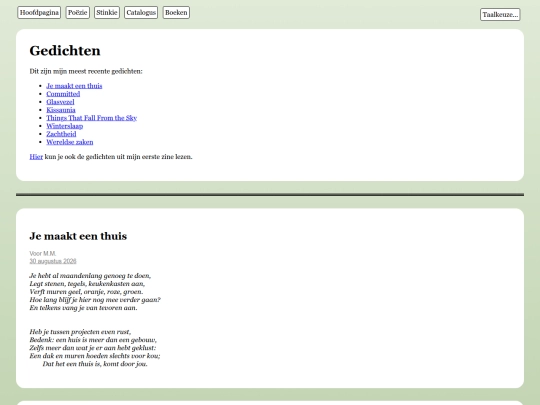Image resolution: width=540 pixels, height=405 pixels.
Task: Go to the Hoofdpagina nav button
Action: click(39, 13)
